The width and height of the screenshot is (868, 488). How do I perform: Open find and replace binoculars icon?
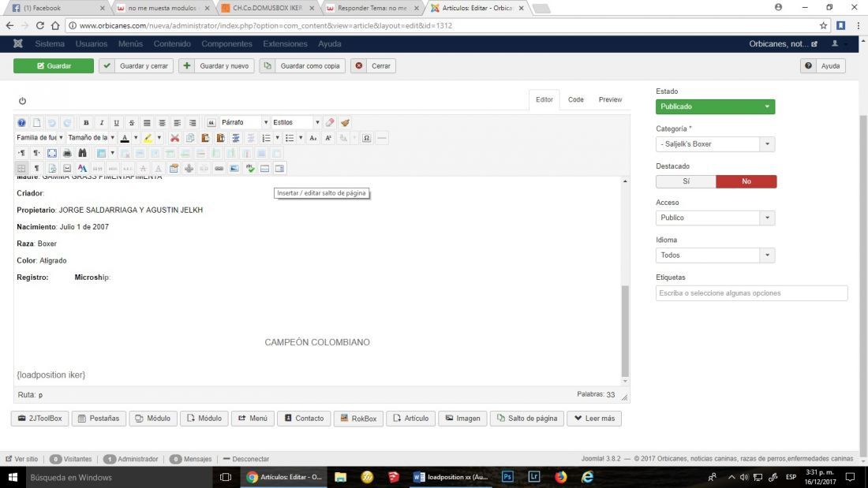(x=82, y=153)
